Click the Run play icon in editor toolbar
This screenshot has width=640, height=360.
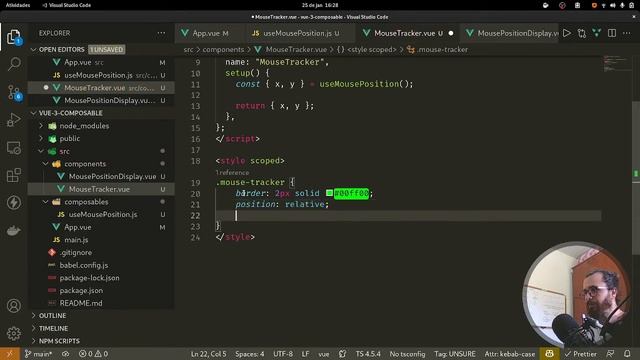(567, 33)
